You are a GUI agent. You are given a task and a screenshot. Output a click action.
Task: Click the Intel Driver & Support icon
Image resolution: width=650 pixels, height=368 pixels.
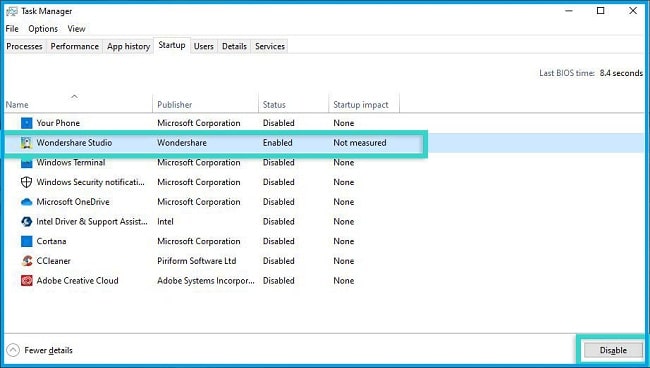click(x=27, y=221)
